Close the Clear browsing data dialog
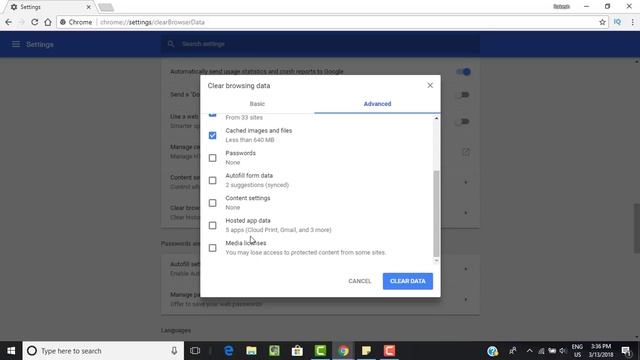This screenshot has height=360, width=640. 430,85
